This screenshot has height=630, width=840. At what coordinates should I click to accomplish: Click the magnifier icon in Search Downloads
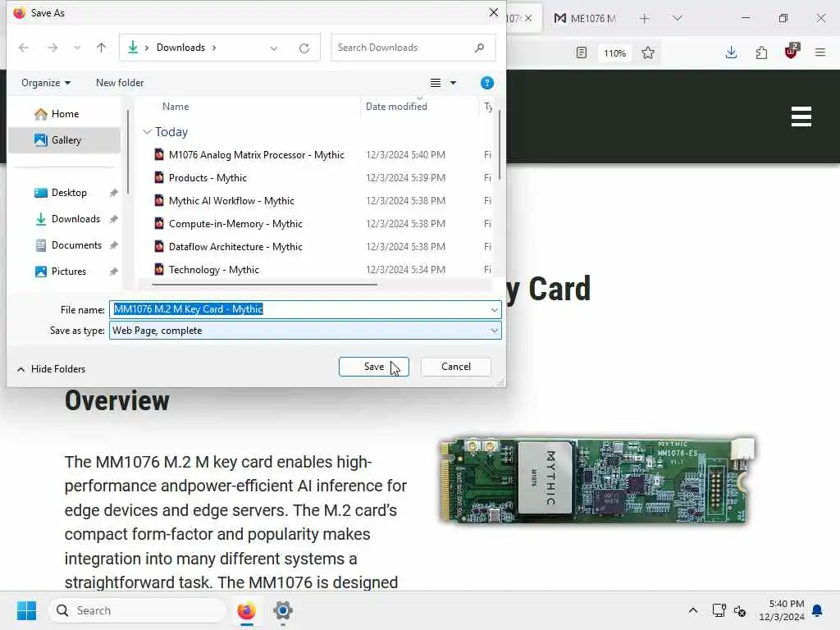pyautogui.click(x=479, y=47)
